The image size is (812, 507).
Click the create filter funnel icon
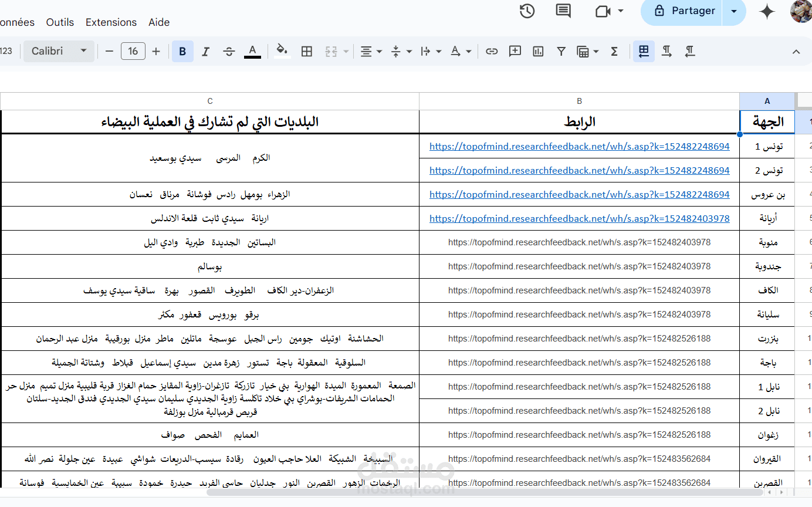(x=561, y=52)
